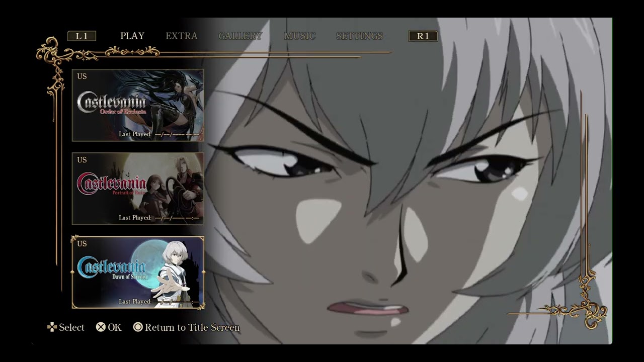Screen dimensions: 644x362
Task: Click the US region label on Order of Ecclesia
Action: pos(82,76)
